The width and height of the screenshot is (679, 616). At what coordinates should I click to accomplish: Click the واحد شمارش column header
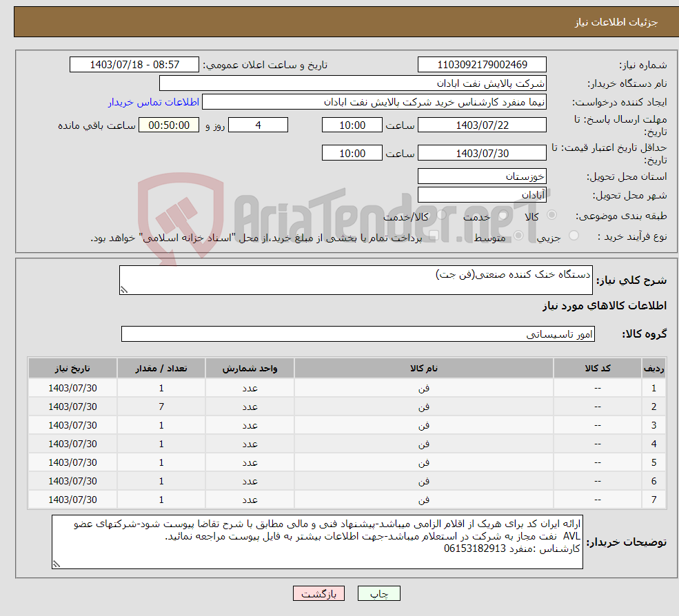point(250,369)
